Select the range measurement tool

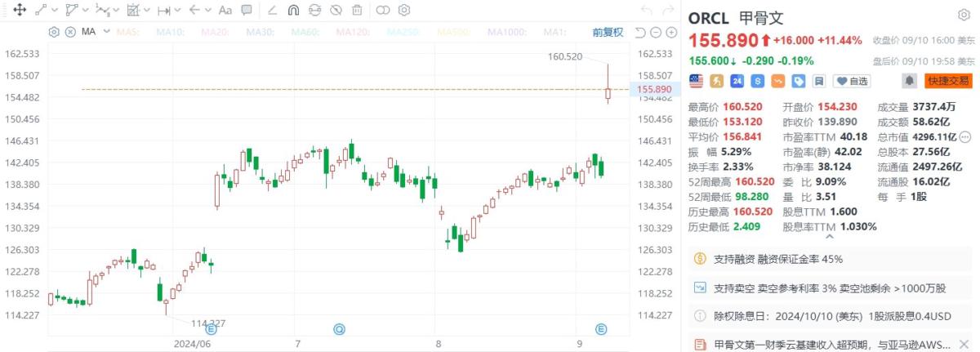(x=163, y=10)
